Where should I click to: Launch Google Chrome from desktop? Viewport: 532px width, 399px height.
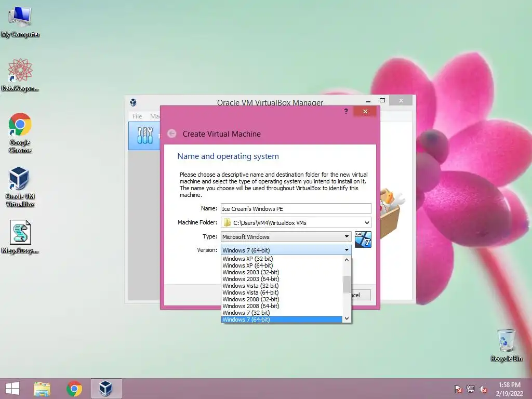pyautogui.click(x=20, y=132)
